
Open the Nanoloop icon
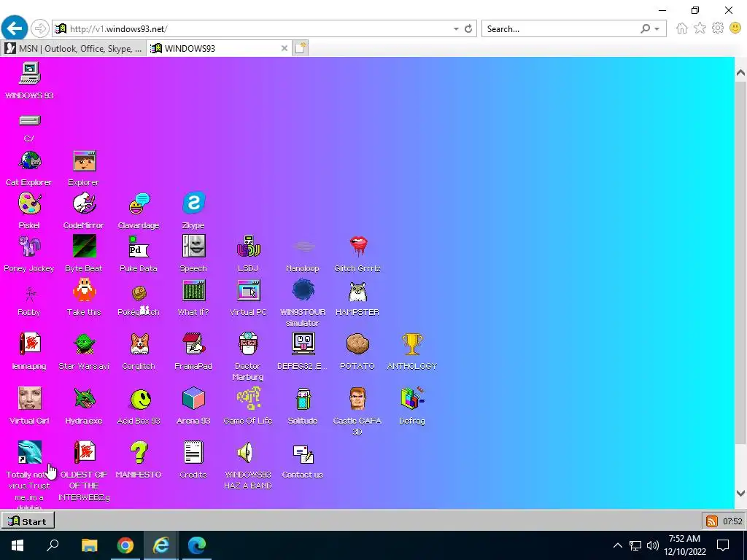click(x=303, y=246)
